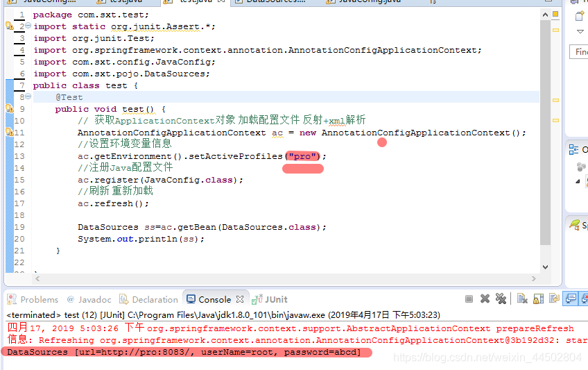Click terminated test (12) JUnit console header
Viewport: 588px width, 370px height.
(223, 315)
